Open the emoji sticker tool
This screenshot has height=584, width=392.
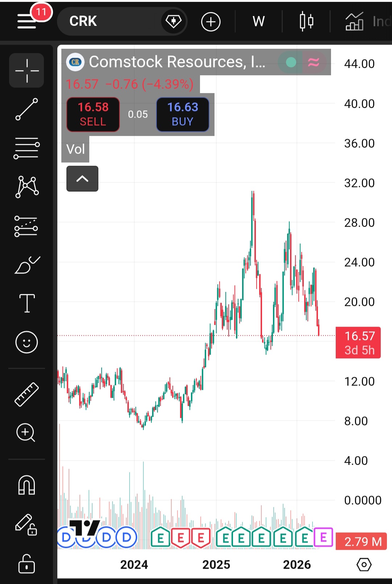coord(26,342)
